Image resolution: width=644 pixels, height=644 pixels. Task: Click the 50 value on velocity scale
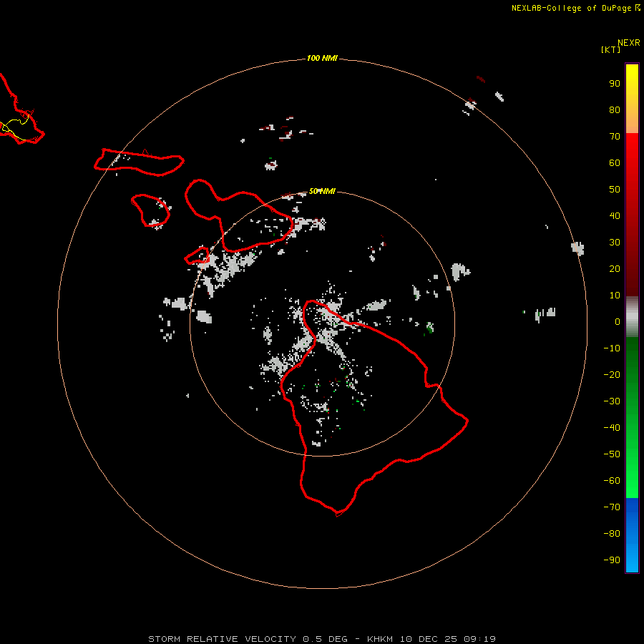615,190
